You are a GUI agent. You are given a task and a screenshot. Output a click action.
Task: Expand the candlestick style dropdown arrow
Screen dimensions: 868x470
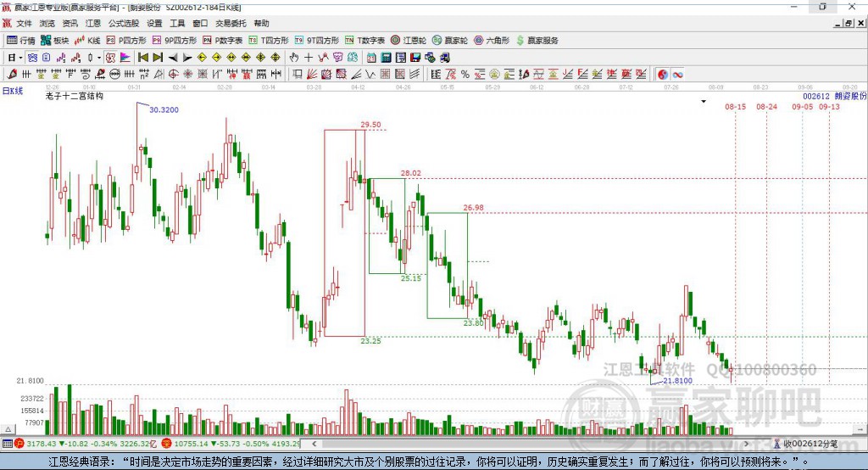99,58
